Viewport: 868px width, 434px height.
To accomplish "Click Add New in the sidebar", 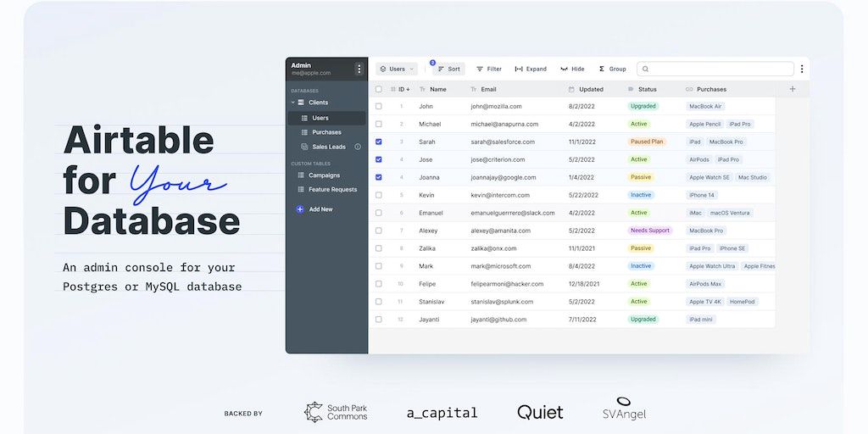I will click(321, 209).
